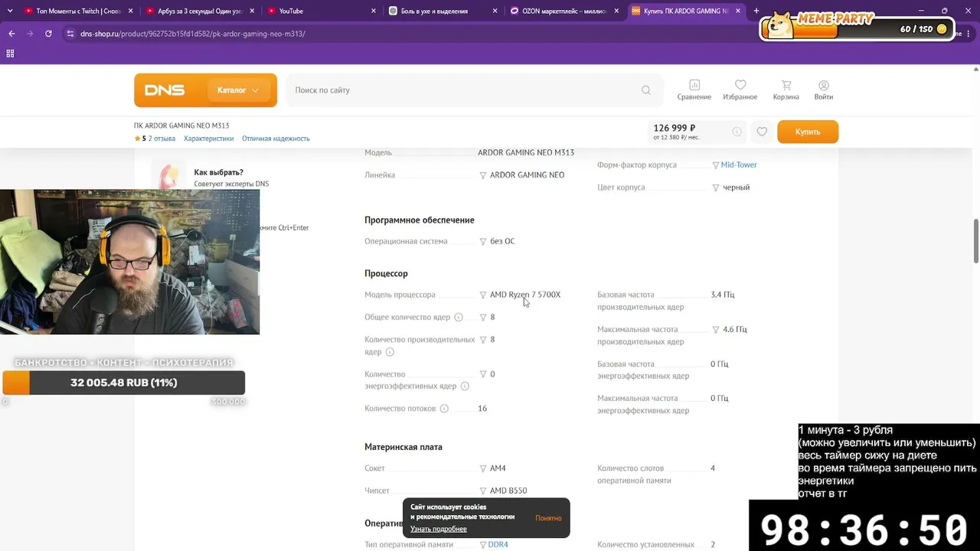
Task: Accept cookies with Понятно
Action: (x=548, y=518)
